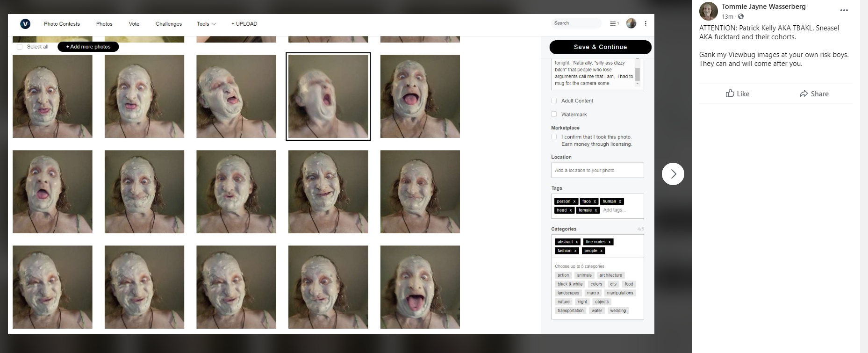Open Tommie Jayne Wasserberg's profile picture

tap(709, 11)
